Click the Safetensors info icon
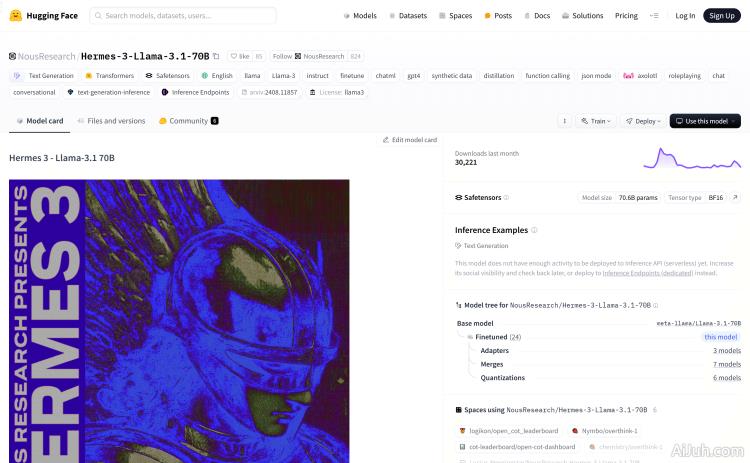 (507, 198)
